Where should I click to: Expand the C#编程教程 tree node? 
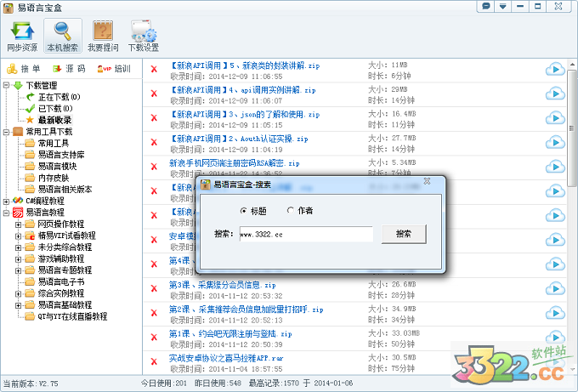click(6, 202)
